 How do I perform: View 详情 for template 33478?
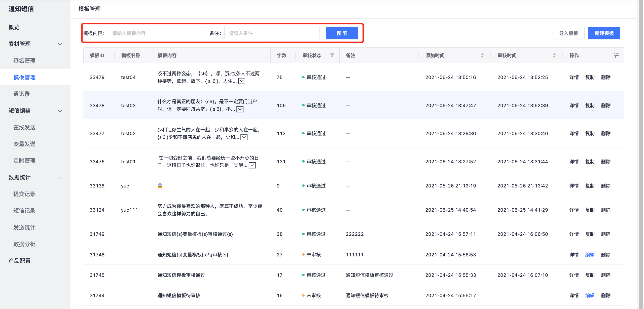pos(574,105)
